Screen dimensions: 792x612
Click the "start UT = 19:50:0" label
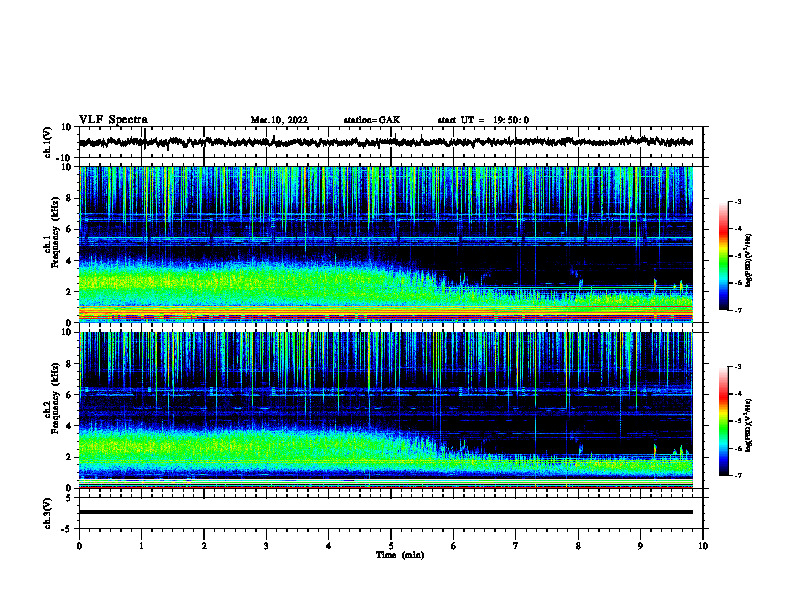pyautogui.click(x=483, y=120)
